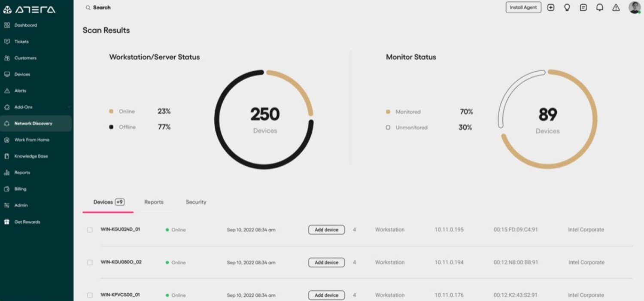Check the WIN-KGU024D_01 device checkbox
Screen dimensions: 644x301
(x=90, y=230)
